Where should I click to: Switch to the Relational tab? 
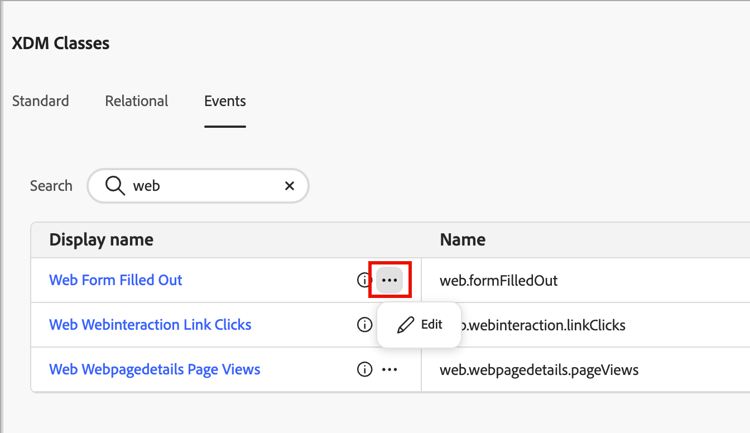[x=136, y=101]
